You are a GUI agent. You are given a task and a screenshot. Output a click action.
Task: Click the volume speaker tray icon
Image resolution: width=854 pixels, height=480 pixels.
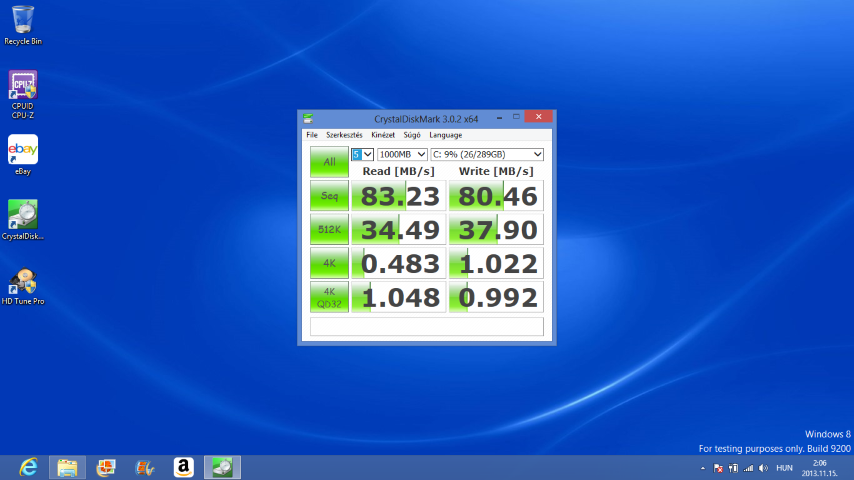[763, 468]
